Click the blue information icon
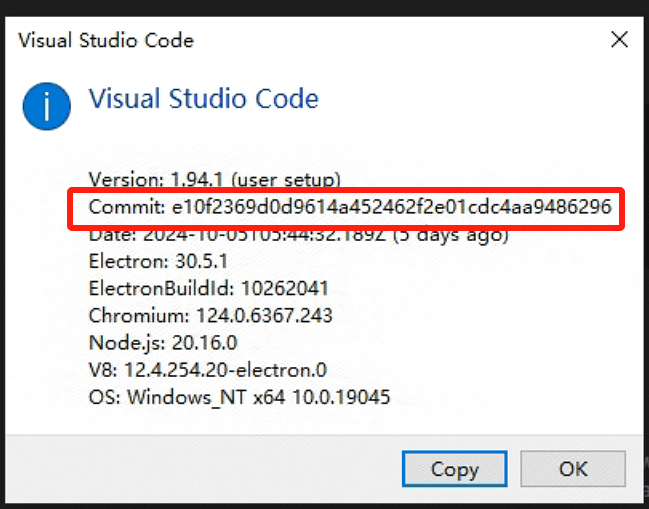 (47, 105)
